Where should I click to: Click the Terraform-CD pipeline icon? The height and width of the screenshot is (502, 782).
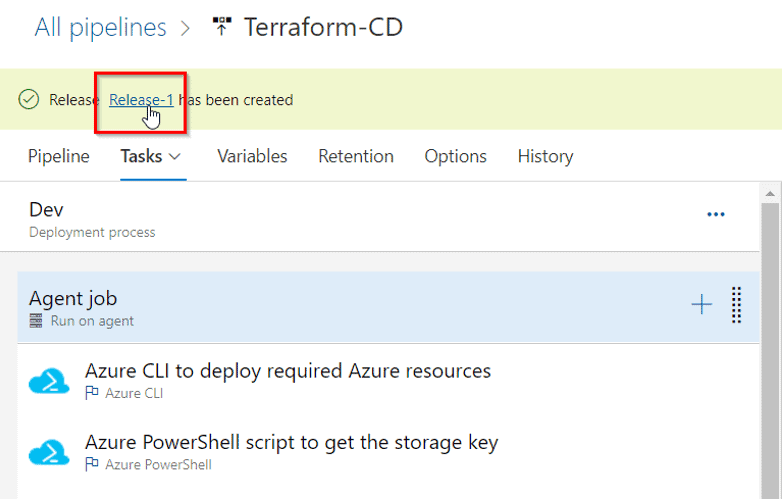point(221,27)
